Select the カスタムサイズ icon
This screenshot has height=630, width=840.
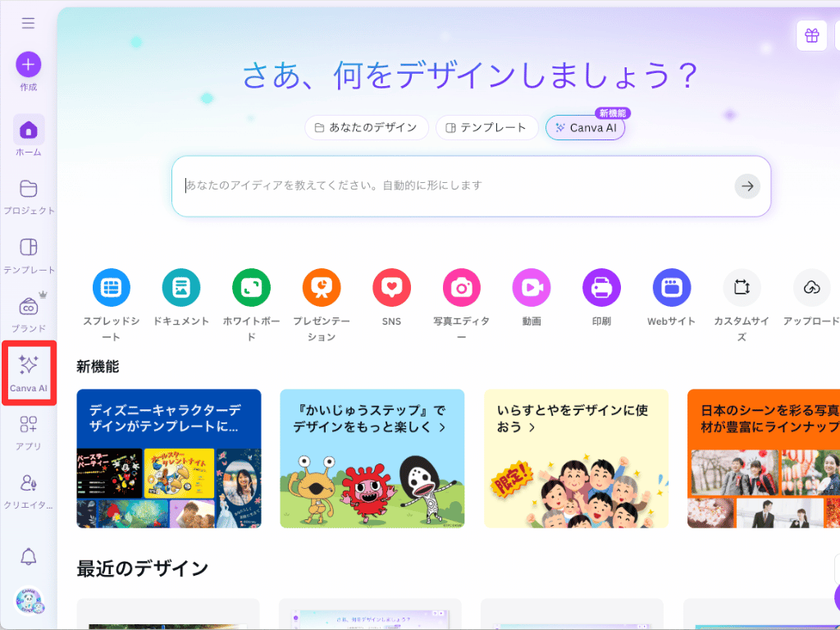coord(742,288)
